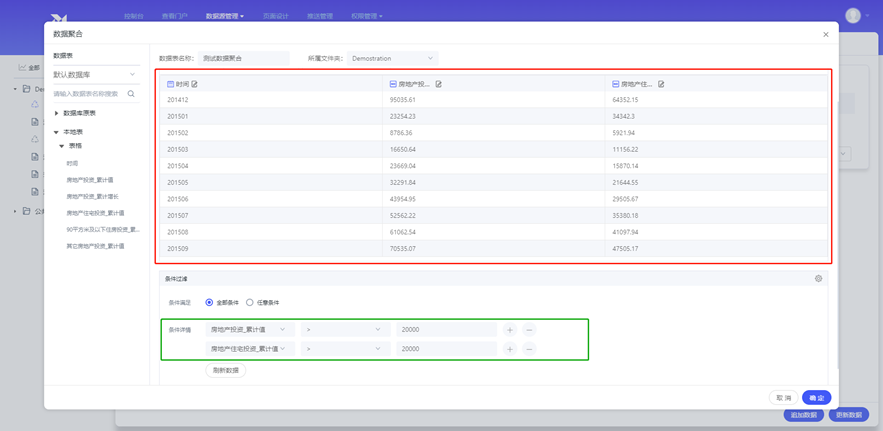Click edit icon on 房地产住... column header
The width and height of the screenshot is (883, 431).
661,84
